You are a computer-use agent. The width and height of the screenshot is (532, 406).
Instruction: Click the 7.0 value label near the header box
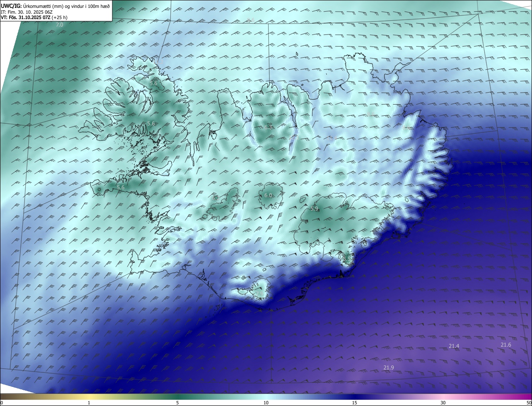pyautogui.click(x=59, y=25)
